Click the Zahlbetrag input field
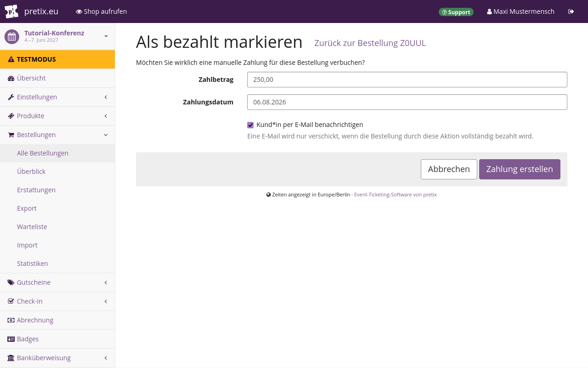 [x=407, y=80]
